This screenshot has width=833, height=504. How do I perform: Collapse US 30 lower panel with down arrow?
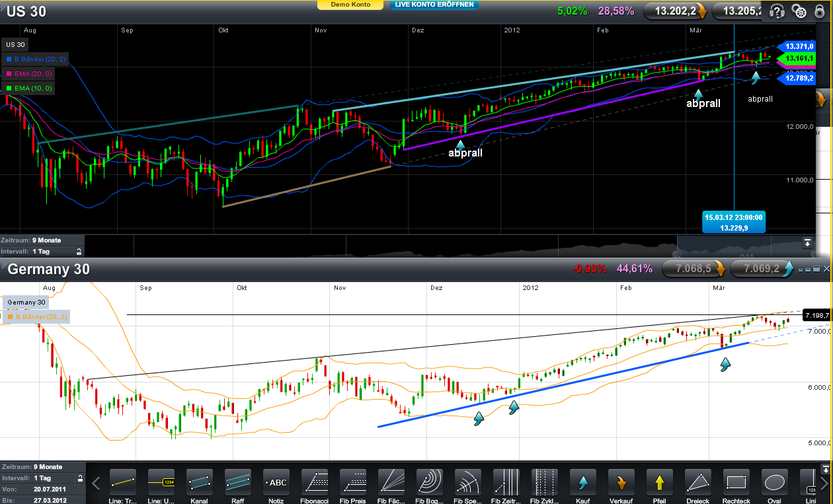tap(807, 242)
